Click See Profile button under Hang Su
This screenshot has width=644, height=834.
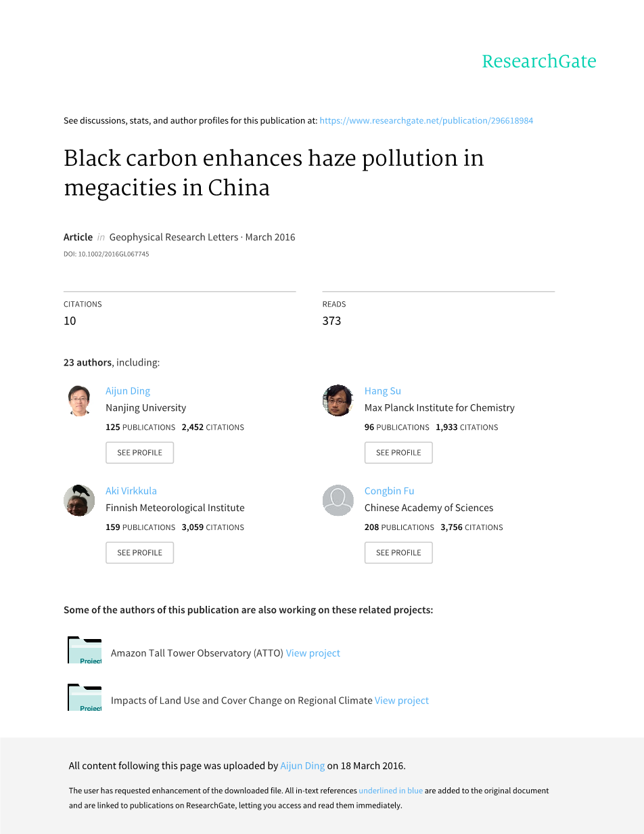tap(398, 452)
